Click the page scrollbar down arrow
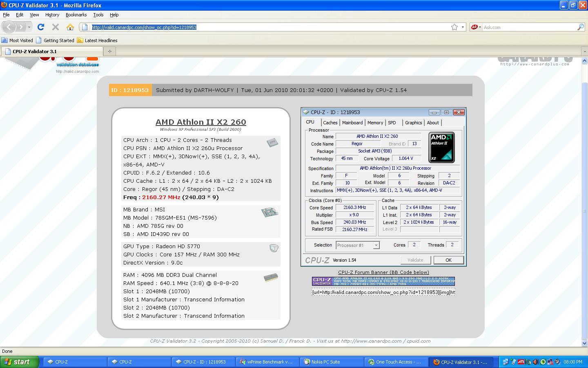588x368 pixels. (x=584, y=343)
